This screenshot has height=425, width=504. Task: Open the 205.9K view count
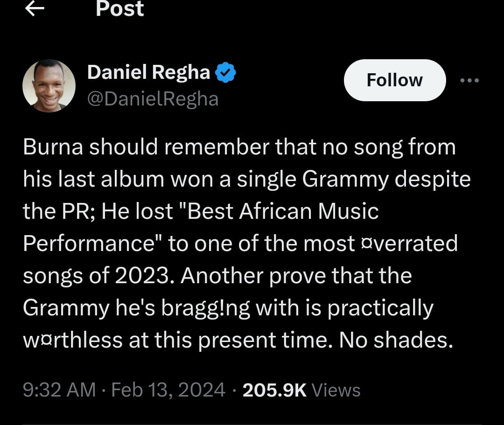(274, 390)
